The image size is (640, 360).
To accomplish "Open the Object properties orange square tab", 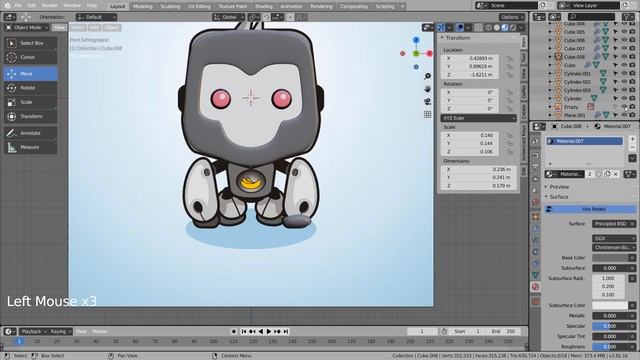I will [536, 217].
